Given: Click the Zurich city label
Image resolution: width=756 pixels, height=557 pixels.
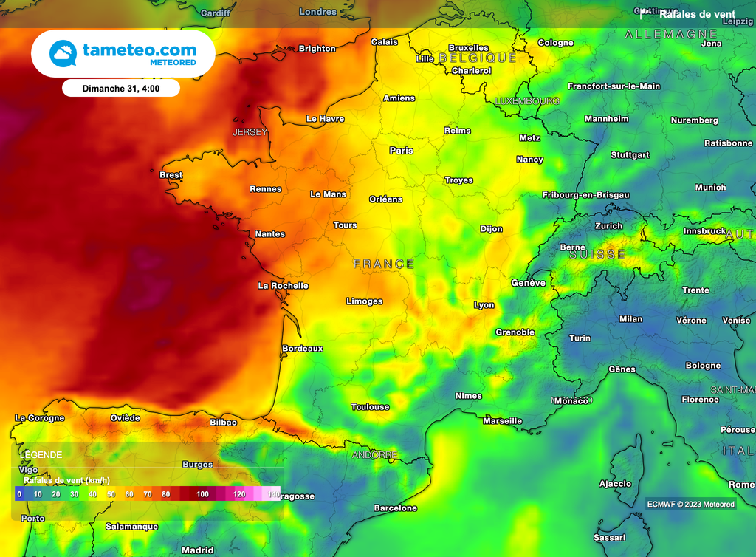Looking at the screenshot, I should [x=609, y=226].
